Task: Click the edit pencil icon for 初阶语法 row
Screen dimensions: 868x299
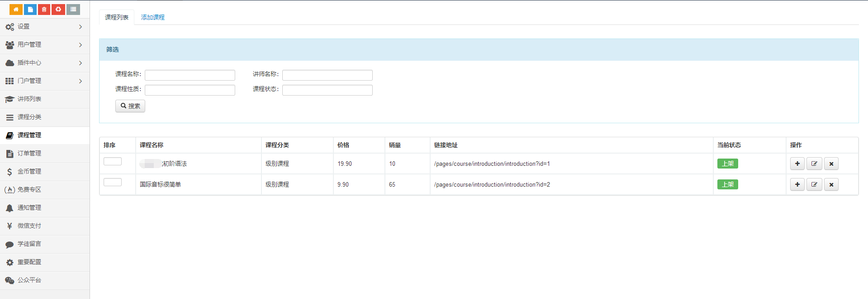Action: [814, 164]
